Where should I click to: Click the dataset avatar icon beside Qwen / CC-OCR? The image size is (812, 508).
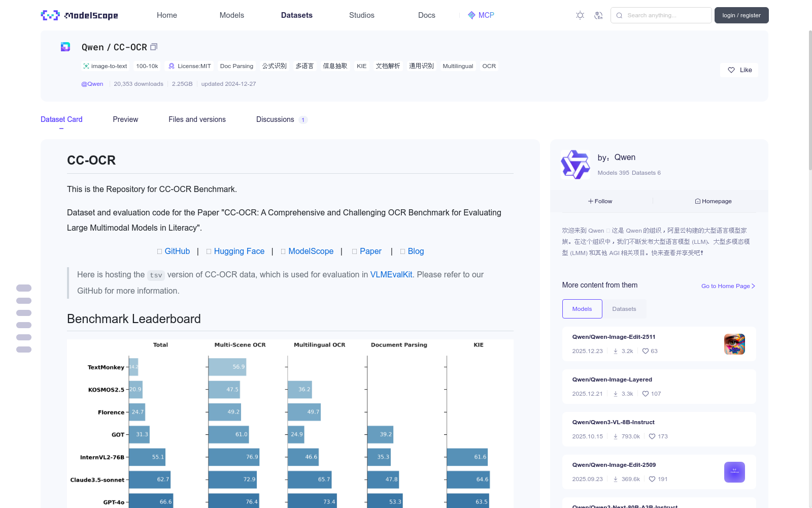[65, 47]
